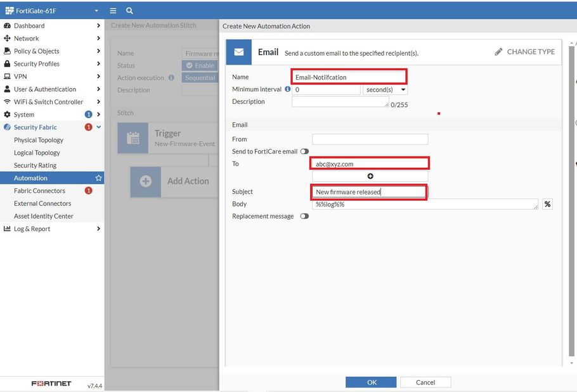Click the CHANGE TYPE link

531,52
